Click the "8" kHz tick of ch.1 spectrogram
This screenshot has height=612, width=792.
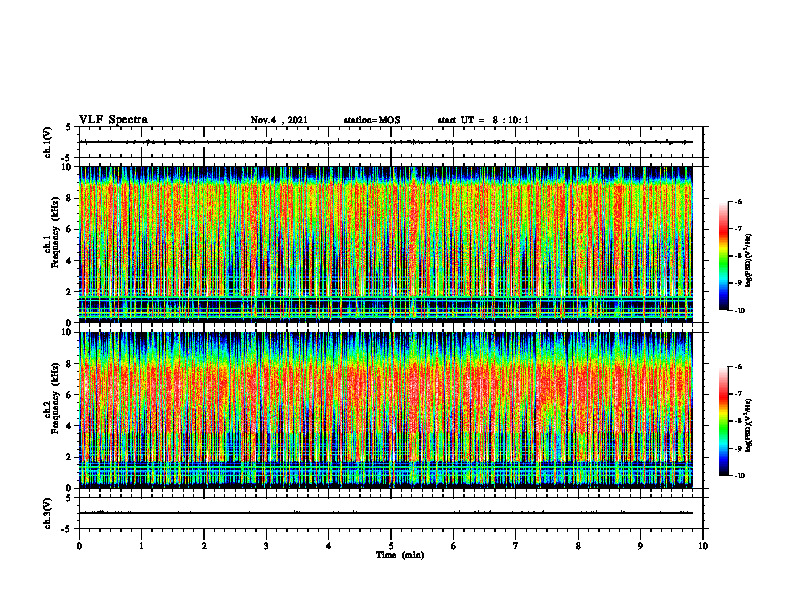point(70,198)
